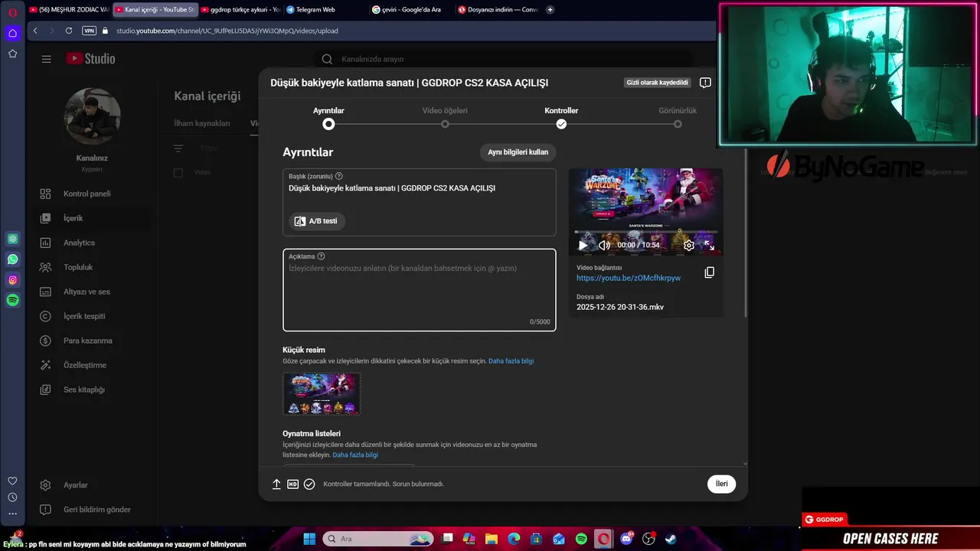Viewport: 980px width, 551px height.
Task: Open help for Başlık title field
Action: tap(339, 176)
